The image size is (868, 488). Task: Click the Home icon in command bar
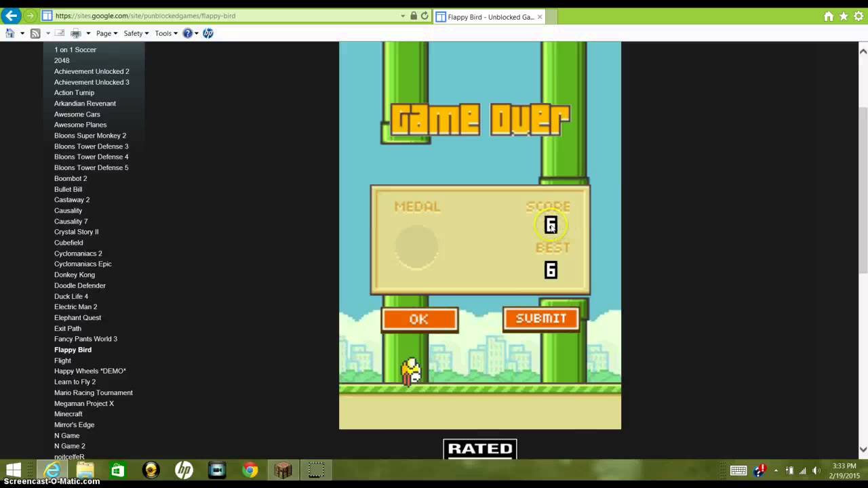[x=10, y=33]
